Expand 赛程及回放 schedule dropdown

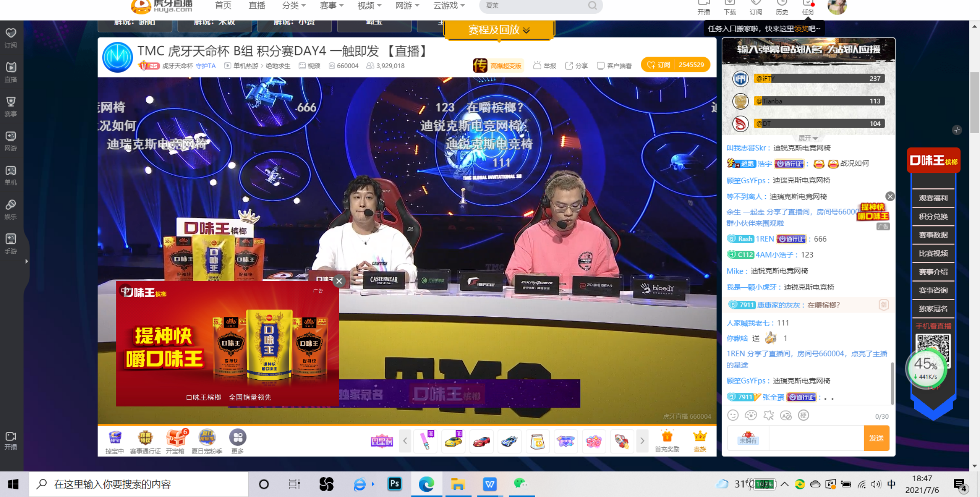(499, 30)
